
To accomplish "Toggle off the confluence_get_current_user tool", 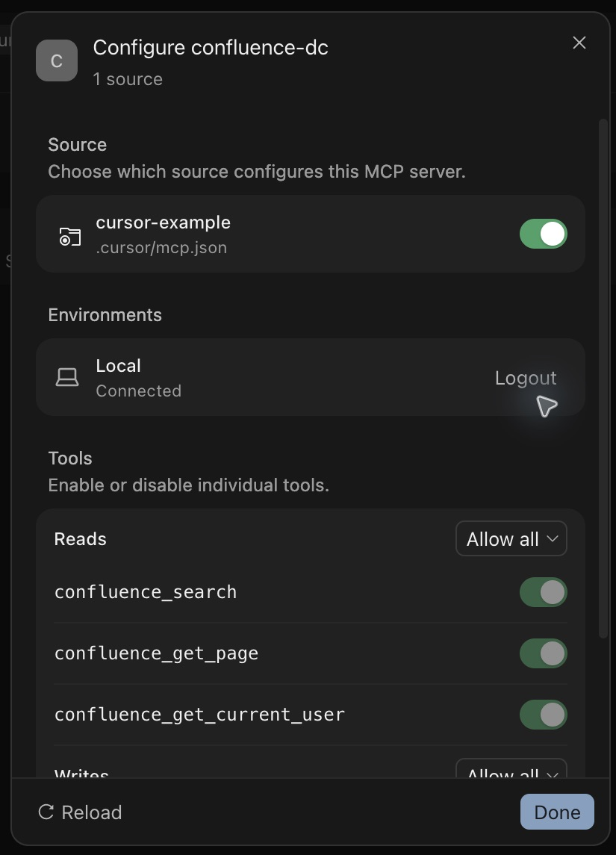I will tap(543, 715).
